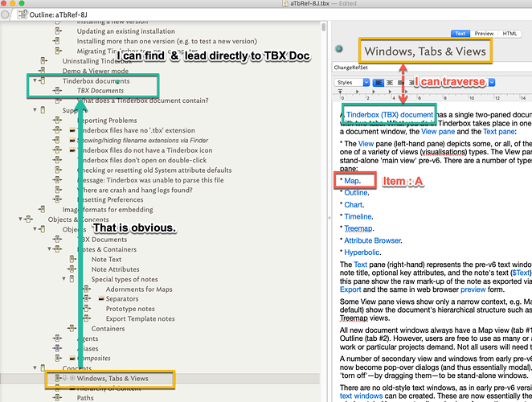Click the round button left of Outline tab
This screenshot has height=402, width=532.
point(5,14)
